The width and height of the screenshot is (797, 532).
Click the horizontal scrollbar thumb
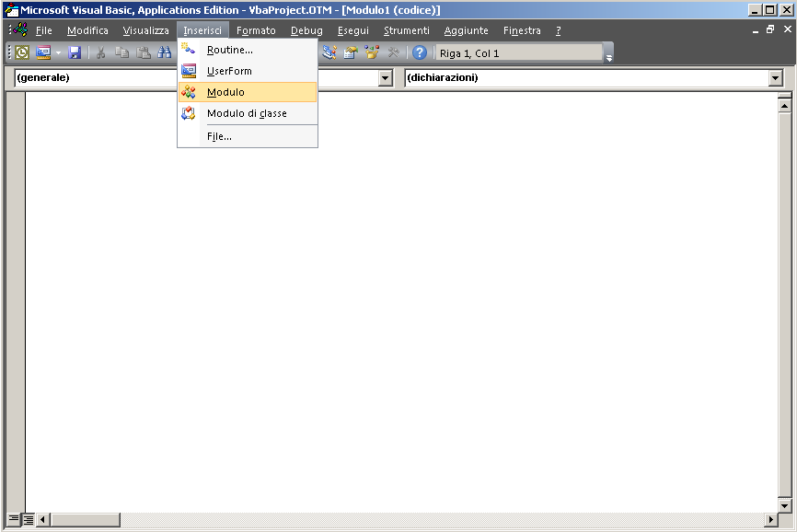[x=85, y=519]
